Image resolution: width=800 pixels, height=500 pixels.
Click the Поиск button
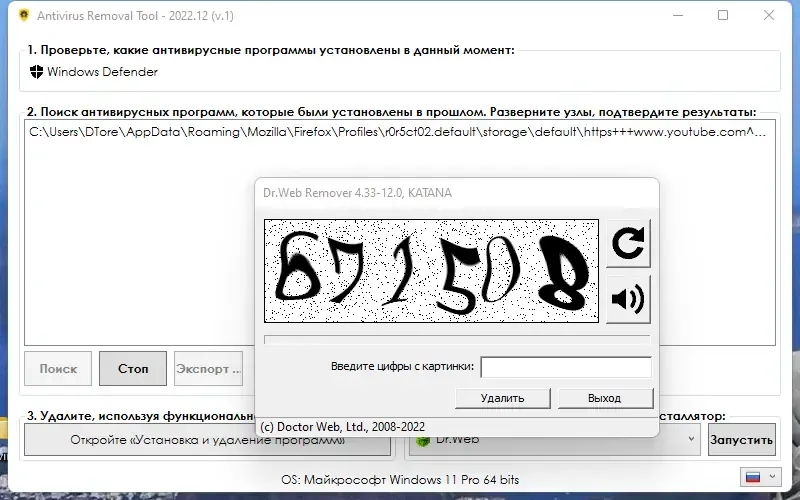click(58, 368)
